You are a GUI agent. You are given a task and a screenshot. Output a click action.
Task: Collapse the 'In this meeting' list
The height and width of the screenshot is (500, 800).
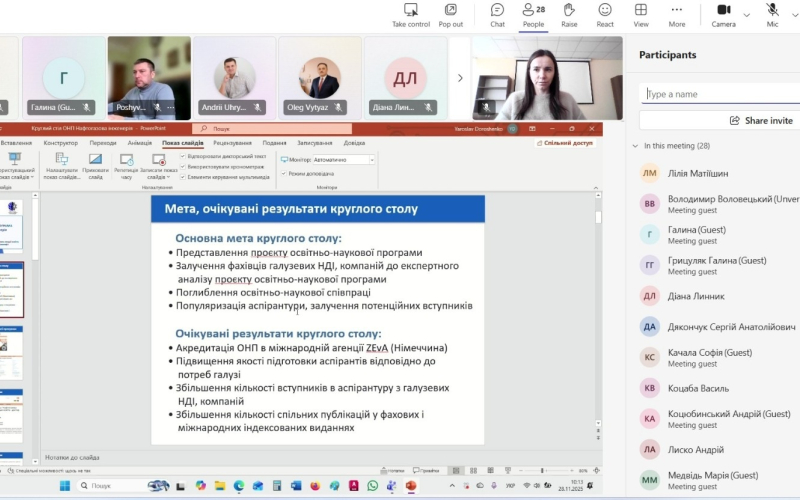coord(635,146)
